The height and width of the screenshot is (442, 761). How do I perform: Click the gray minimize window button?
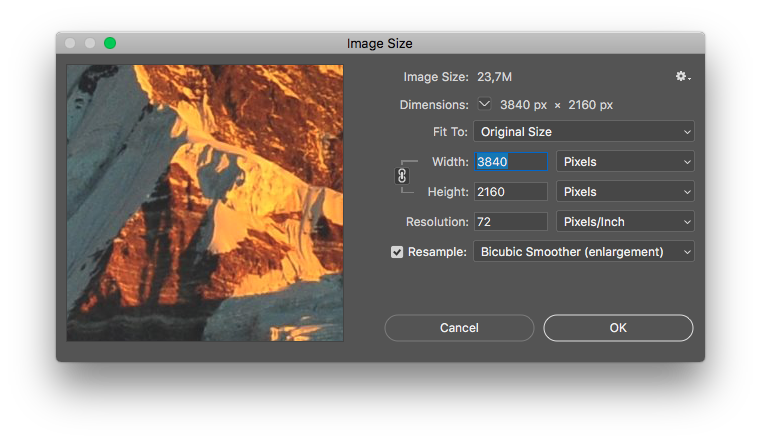90,43
